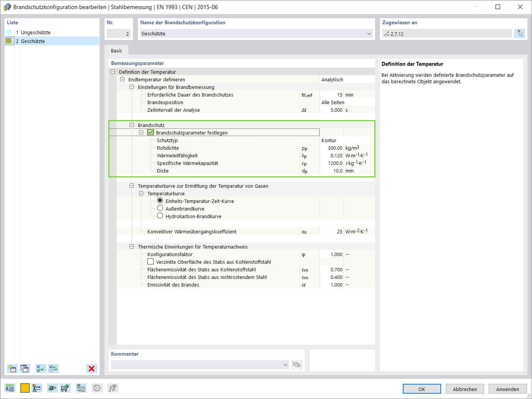Click the specific heat capacity value 1200.0
The image size is (532, 399).
click(332, 163)
